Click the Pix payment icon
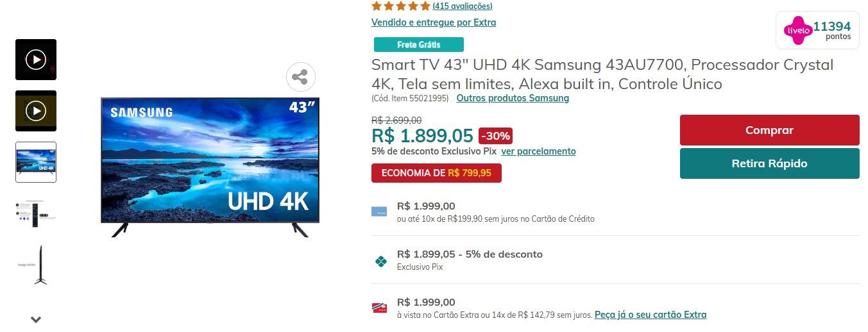 (381, 261)
